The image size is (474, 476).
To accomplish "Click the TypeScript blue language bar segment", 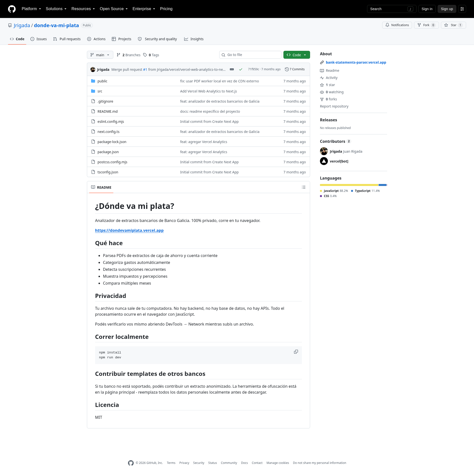I will coord(383,185).
